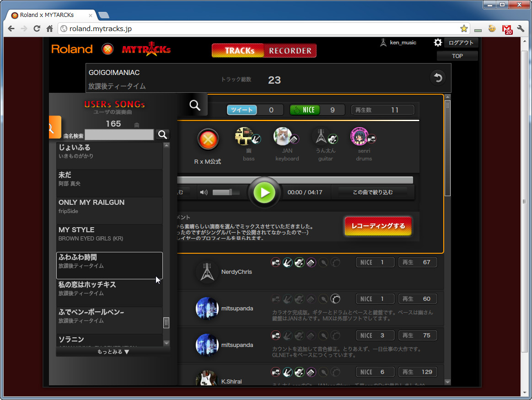Go to the browser home page

49,29
